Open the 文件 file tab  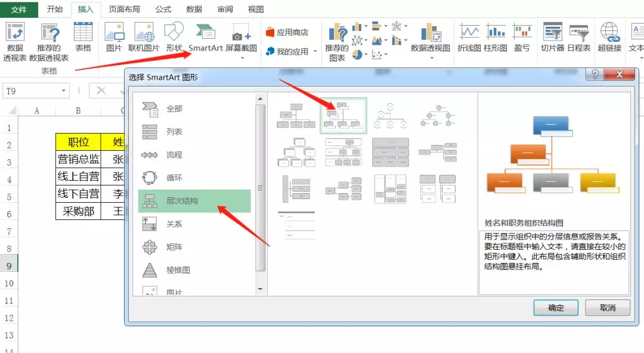(19, 9)
